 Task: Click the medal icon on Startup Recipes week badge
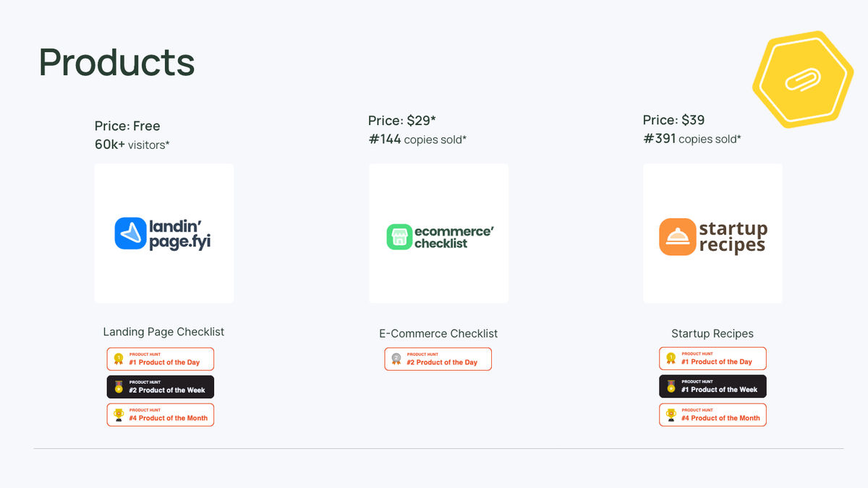pos(671,386)
